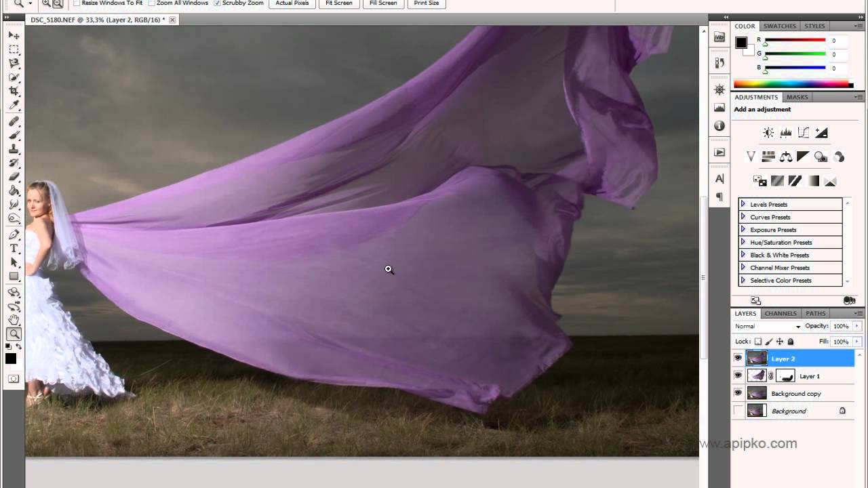Switch to the Styles tab
This screenshot has width=868, height=488.
click(814, 26)
